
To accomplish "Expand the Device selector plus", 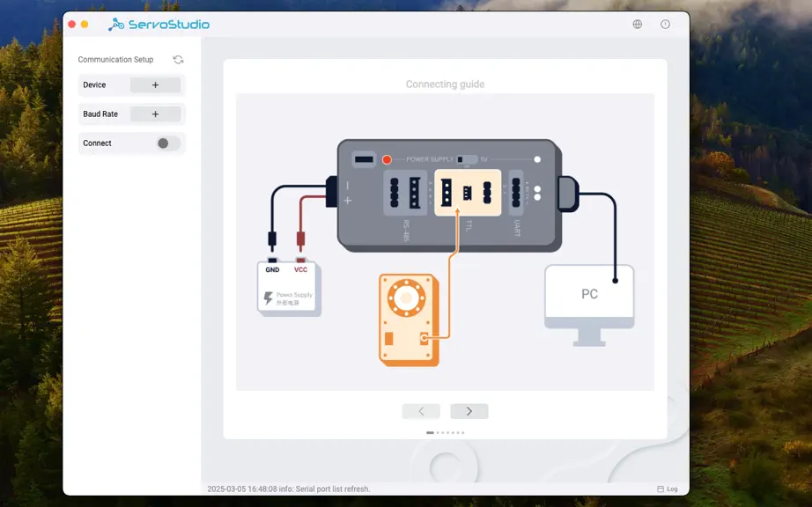I will point(155,84).
